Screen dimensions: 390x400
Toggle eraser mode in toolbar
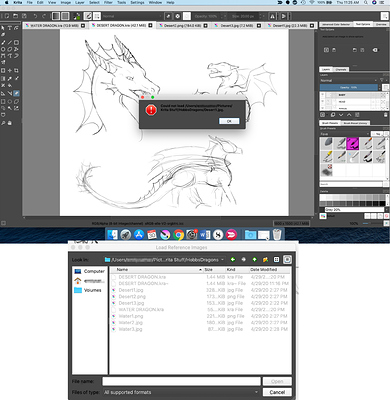[x=169, y=16]
